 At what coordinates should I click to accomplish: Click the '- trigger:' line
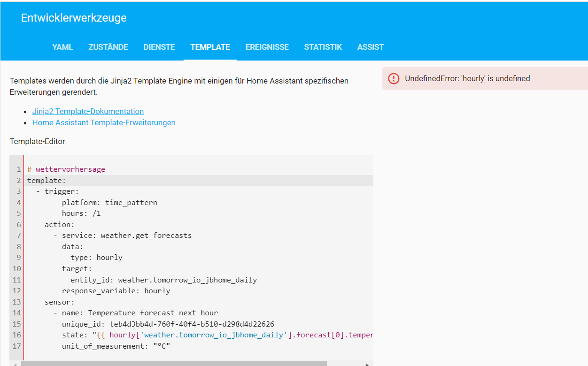(x=57, y=191)
